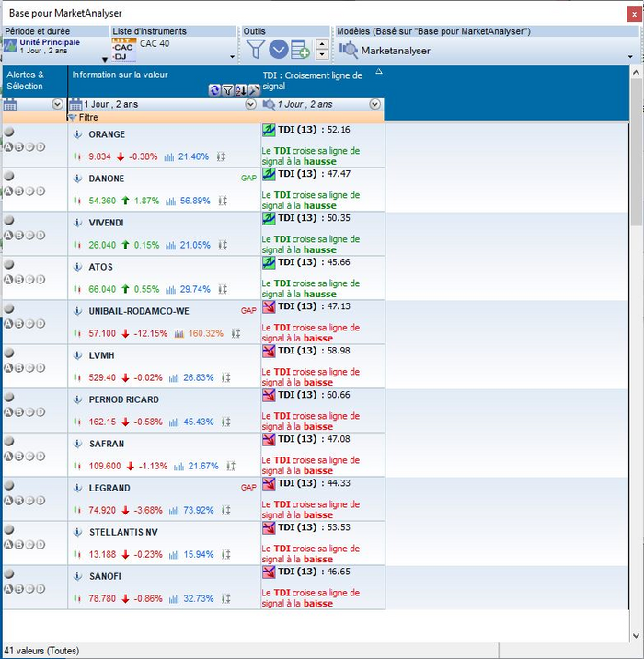644x659 pixels.
Task: Click the Unité Principale label
Action: tap(50, 42)
